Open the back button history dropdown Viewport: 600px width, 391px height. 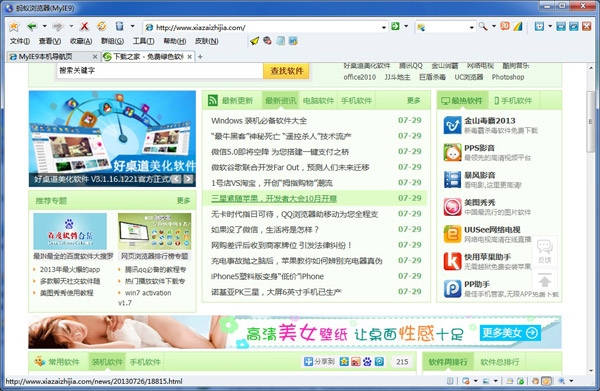[x=44, y=26]
